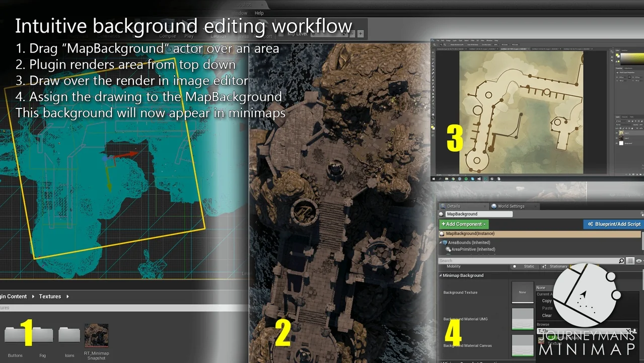Expand the Textures breadcrumb arrow
Screen dimensions: 644x363
pos(67,296)
